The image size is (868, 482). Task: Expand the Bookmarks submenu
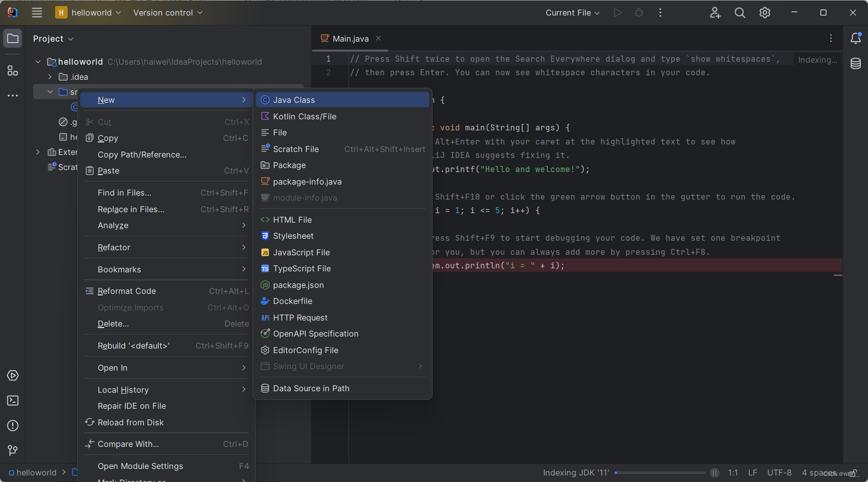coord(166,269)
